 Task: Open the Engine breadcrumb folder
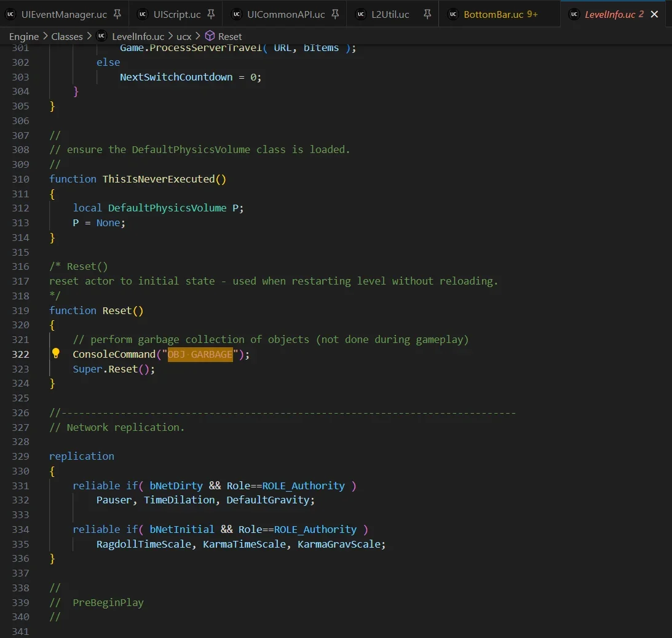(x=24, y=36)
